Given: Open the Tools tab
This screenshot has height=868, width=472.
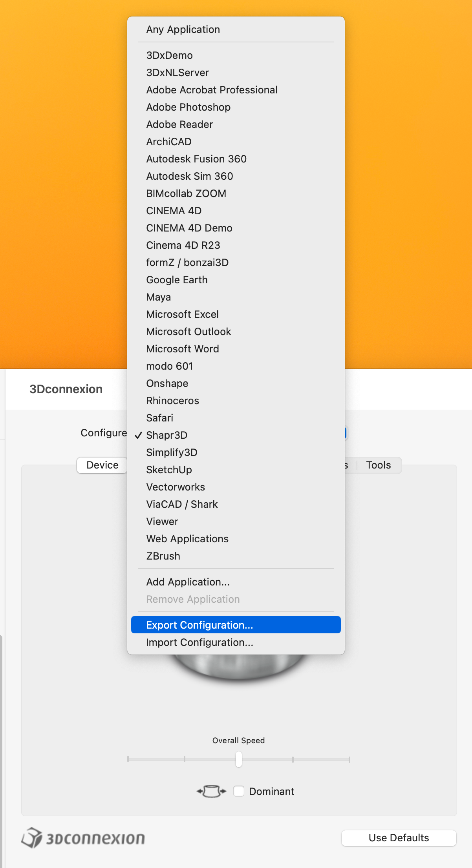Looking at the screenshot, I should click(x=379, y=465).
